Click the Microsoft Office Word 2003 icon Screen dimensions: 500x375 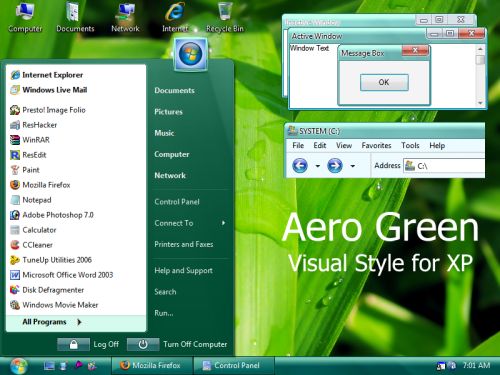pos(15,275)
